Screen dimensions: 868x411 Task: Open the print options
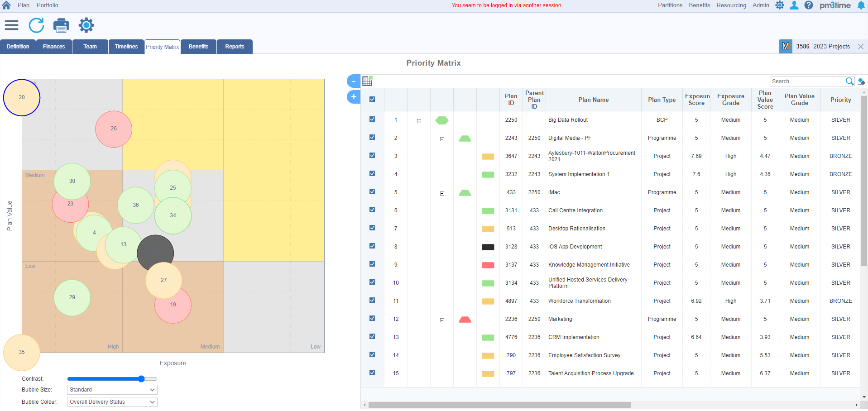(61, 25)
